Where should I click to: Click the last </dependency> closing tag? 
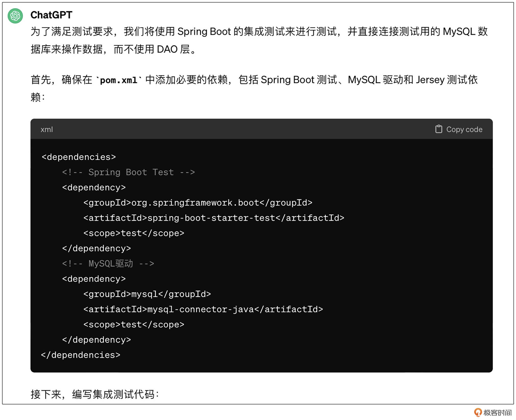click(x=96, y=340)
